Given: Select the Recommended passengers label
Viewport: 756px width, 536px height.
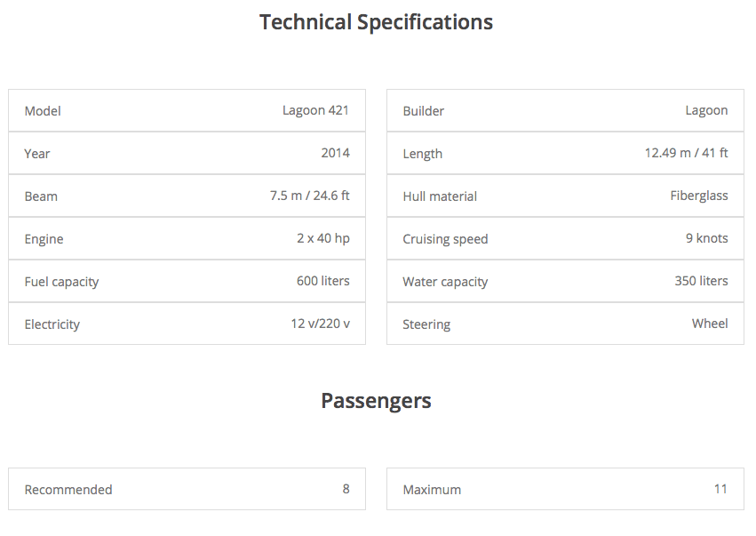Looking at the screenshot, I should (x=68, y=490).
